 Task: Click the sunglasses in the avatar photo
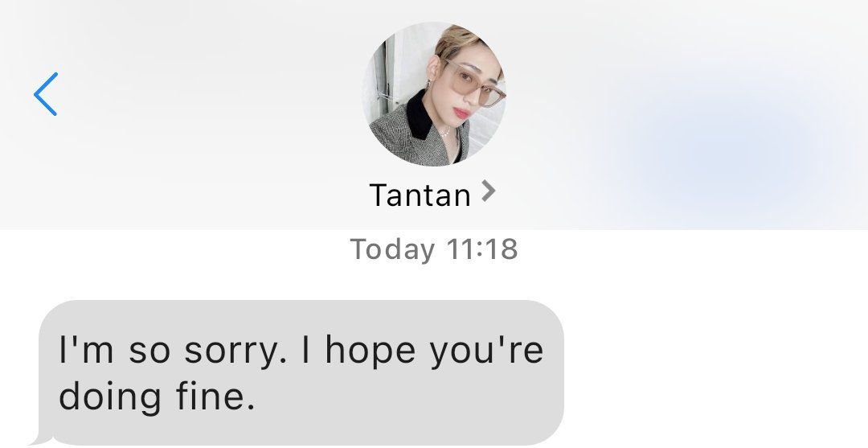(x=473, y=84)
